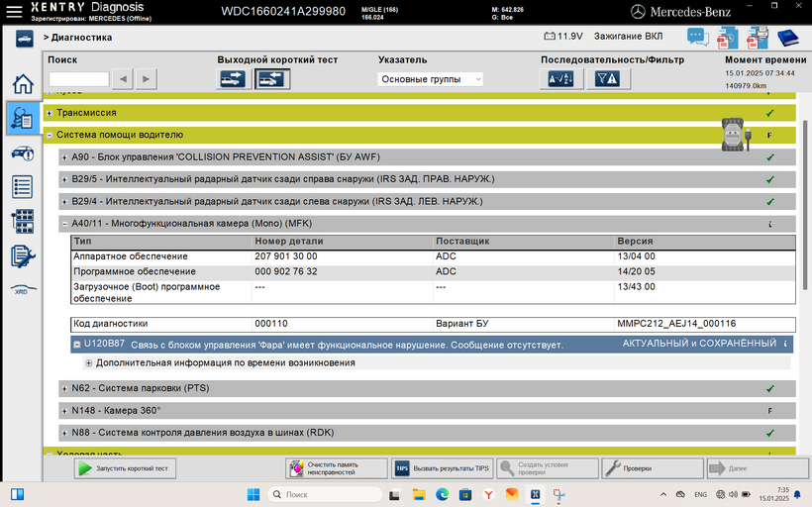
Task: Expand B29/4 rear left radar sensor row
Action: tap(64, 202)
